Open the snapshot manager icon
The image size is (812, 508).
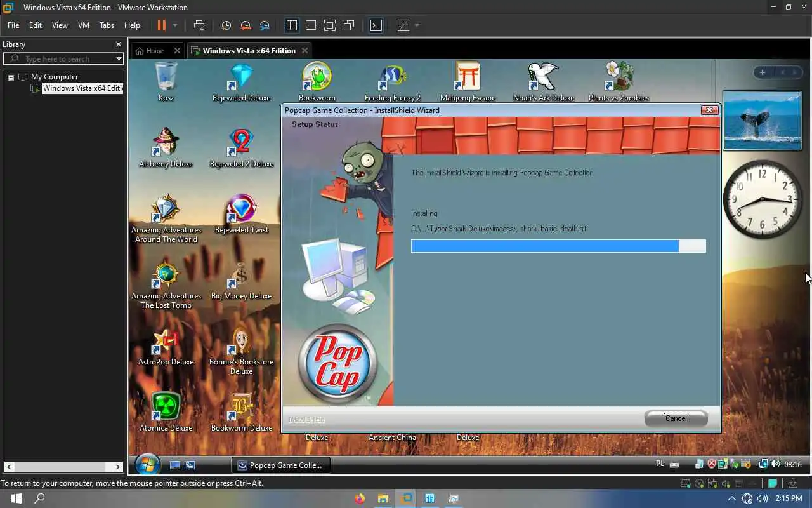265,25
